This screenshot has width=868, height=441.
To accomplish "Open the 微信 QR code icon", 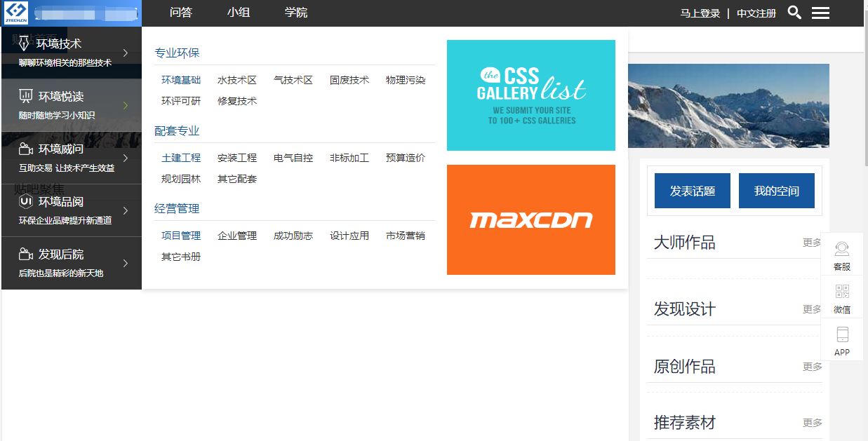I will click(842, 292).
